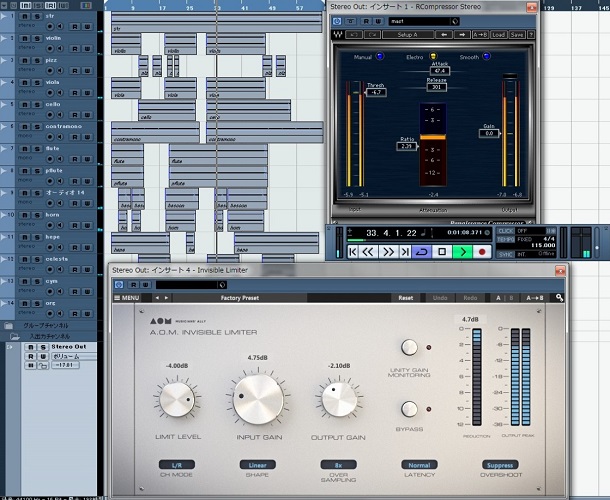Click the Invisible Limiter Reset button
Viewport: 610px width, 500px height.
[406, 298]
